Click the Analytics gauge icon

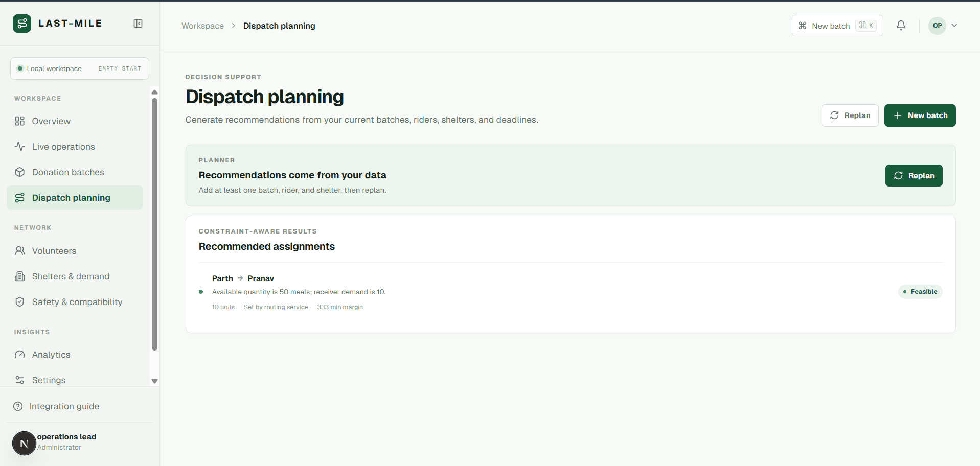20,355
